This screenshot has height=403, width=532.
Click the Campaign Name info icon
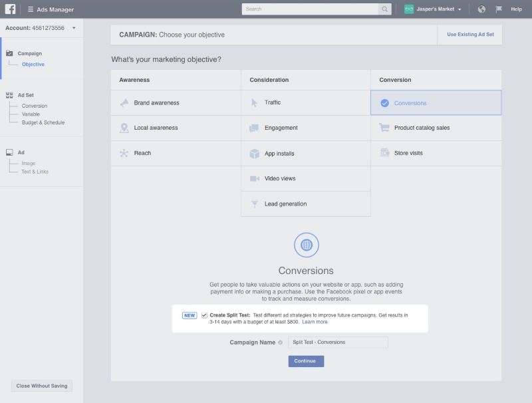280,342
